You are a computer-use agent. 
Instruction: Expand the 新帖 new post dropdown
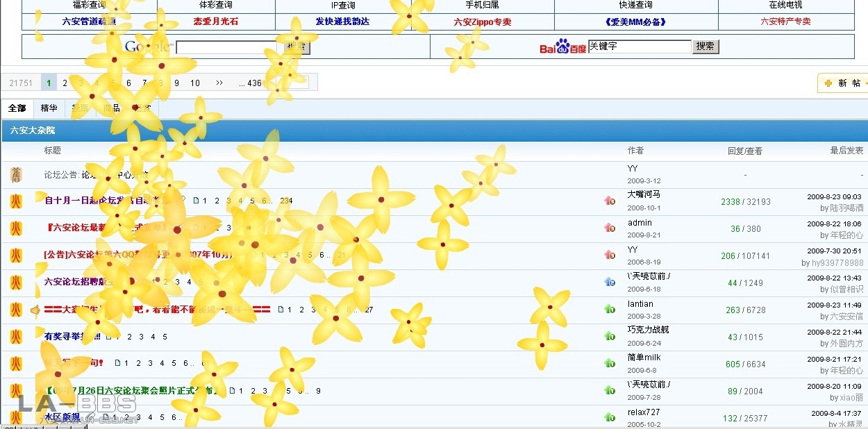coord(865,83)
